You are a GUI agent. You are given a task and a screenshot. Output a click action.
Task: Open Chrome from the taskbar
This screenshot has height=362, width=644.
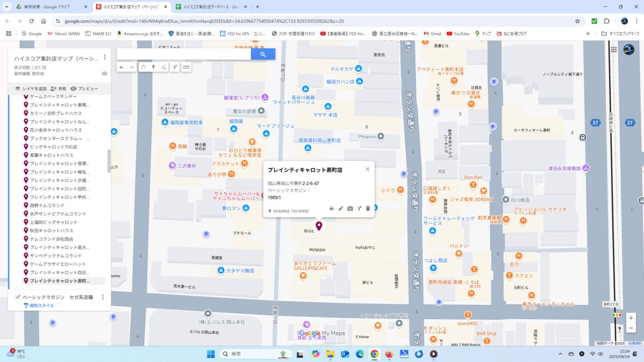[x=374, y=354]
